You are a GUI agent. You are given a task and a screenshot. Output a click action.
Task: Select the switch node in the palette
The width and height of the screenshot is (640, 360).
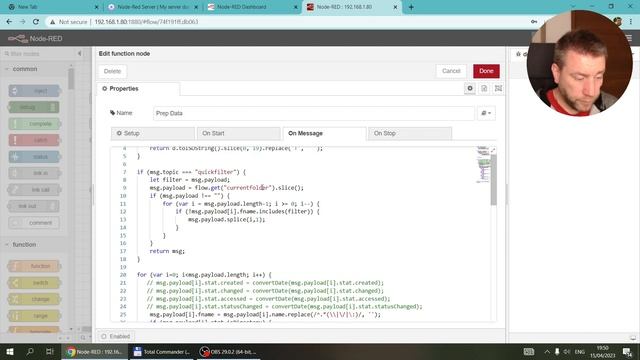[x=34, y=282]
